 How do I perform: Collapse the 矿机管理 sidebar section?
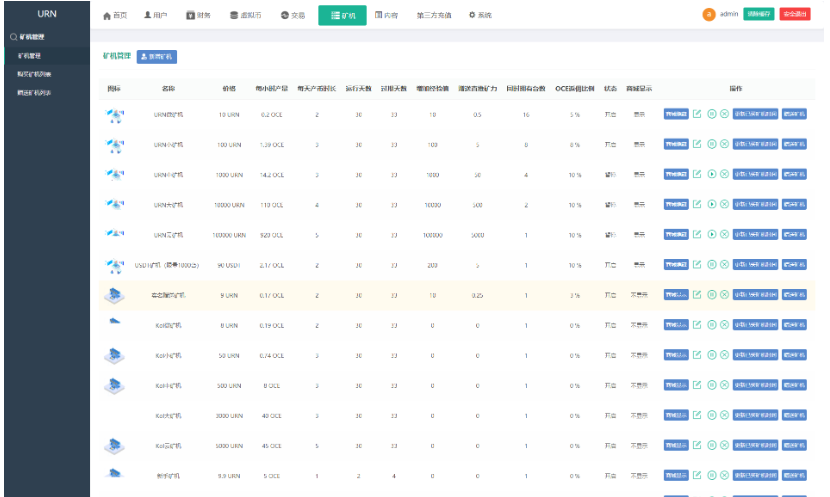(28, 37)
